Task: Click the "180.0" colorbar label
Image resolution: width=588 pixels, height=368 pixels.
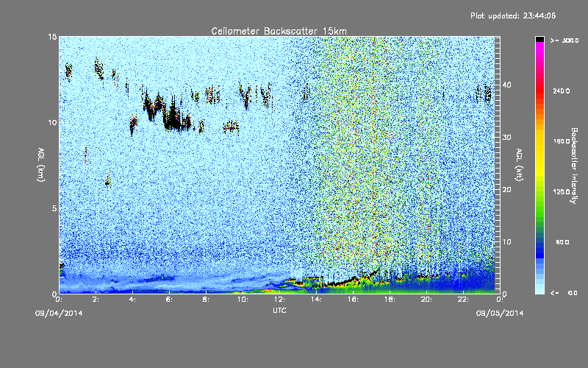Action: click(562, 141)
